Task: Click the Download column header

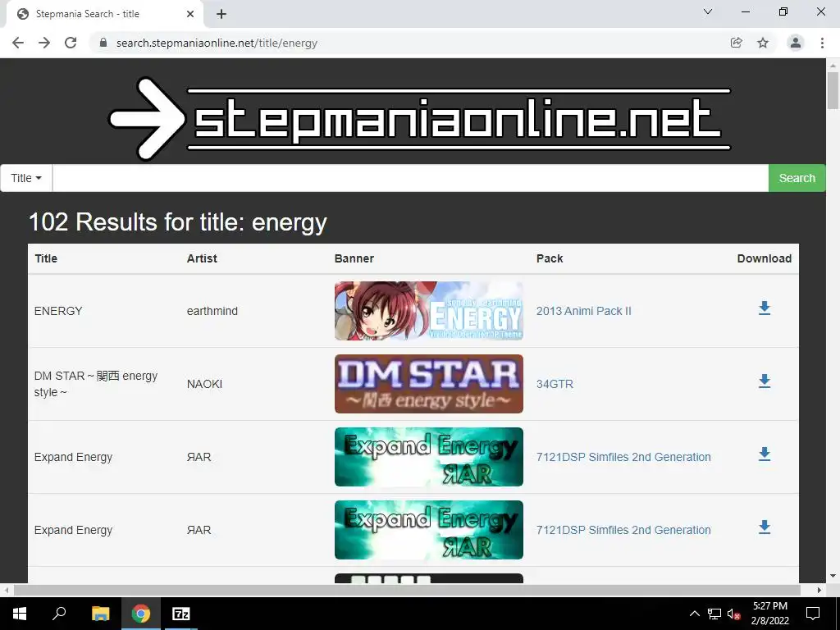Action: tap(765, 258)
